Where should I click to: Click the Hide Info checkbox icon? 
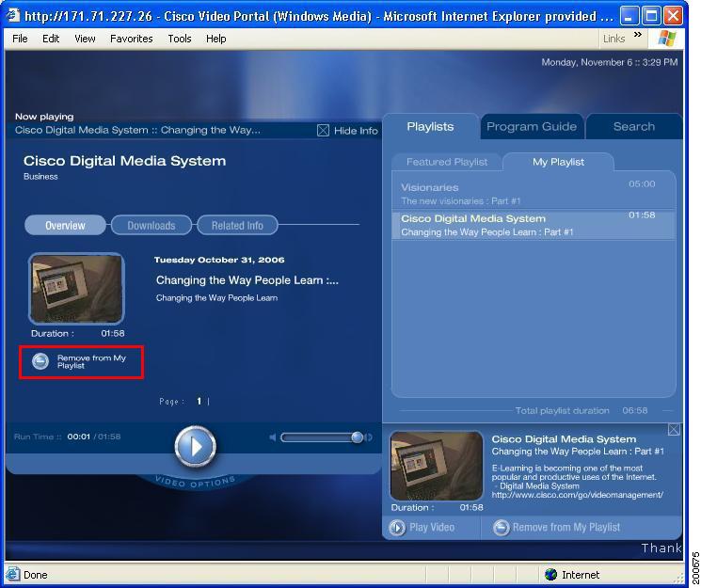(x=323, y=130)
